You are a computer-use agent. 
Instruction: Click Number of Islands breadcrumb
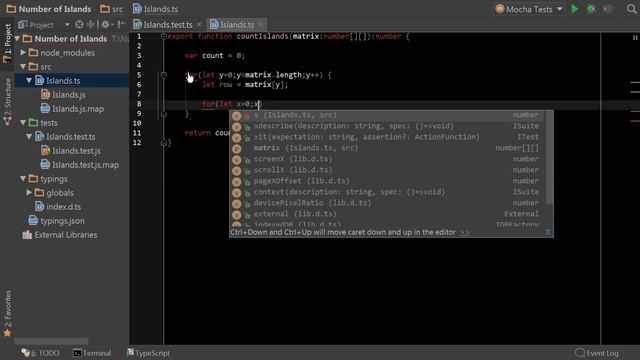49,9
